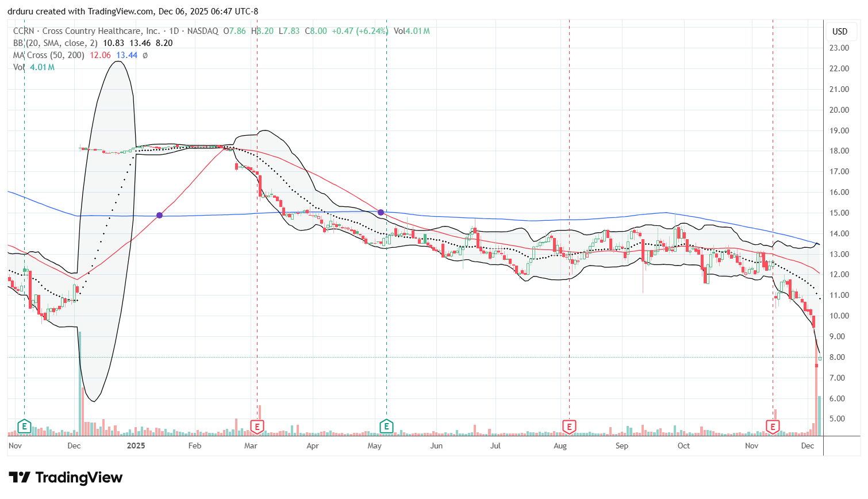Click the 15.00 price level on scale

click(840, 213)
